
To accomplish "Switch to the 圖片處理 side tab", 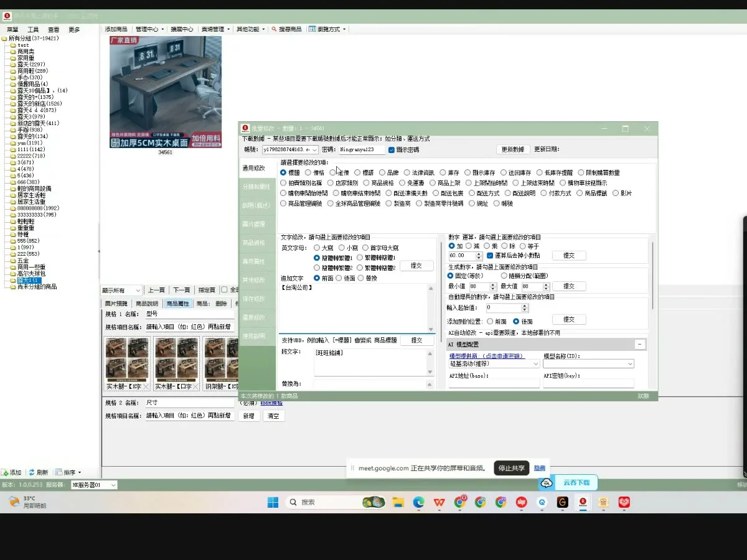I will [x=256, y=224].
